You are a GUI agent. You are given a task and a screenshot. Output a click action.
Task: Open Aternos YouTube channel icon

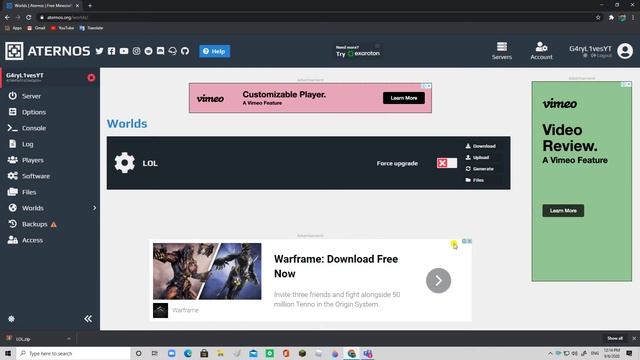click(124, 51)
